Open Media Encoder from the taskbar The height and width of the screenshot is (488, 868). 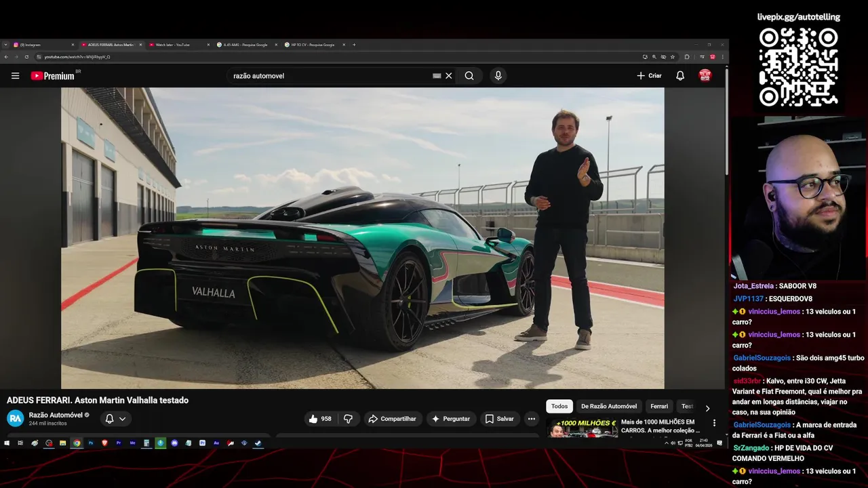pos(132,443)
